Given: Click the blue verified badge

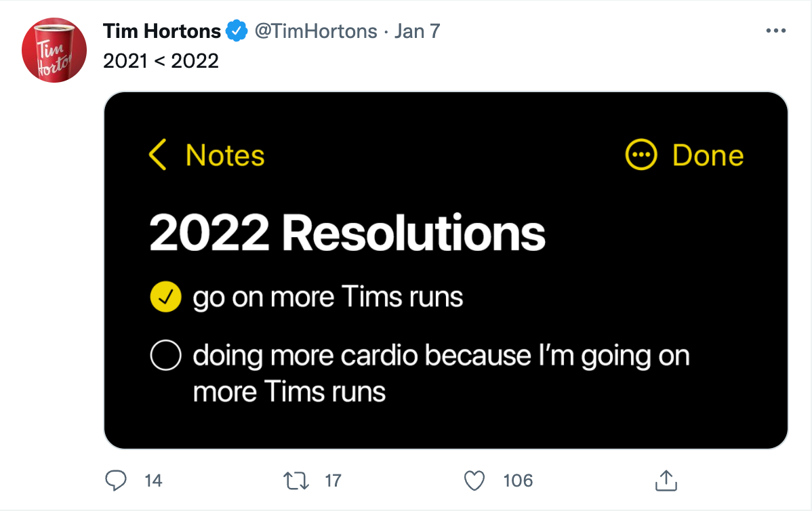Looking at the screenshot, I should coord(237,31).
